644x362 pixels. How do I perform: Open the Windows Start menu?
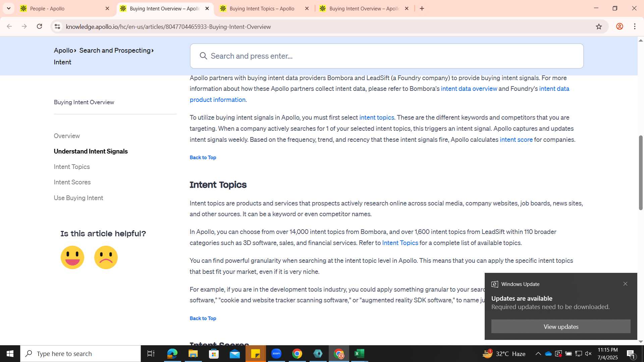point(10,354)
